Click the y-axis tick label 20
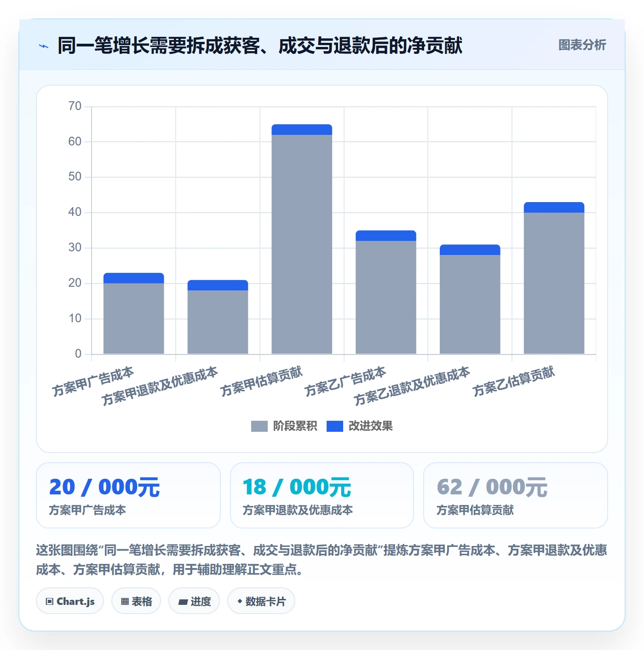The width and height of the screenshot is (644, 650). point(75,283)
